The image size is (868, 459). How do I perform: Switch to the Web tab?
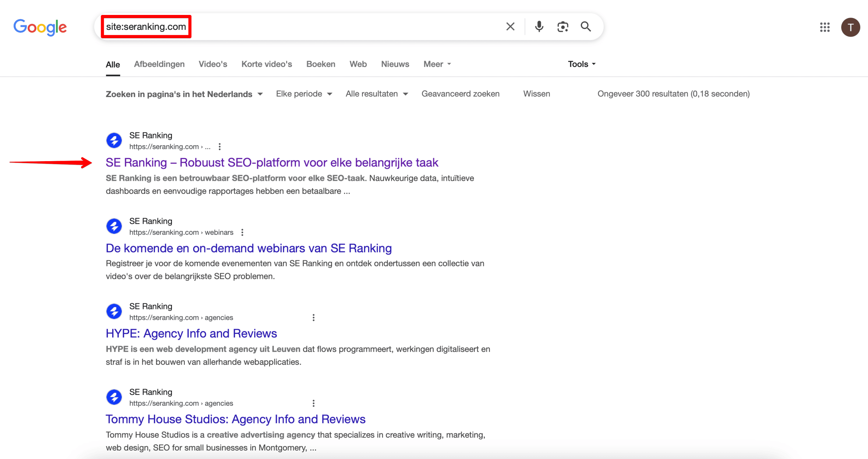coord(358,64)
